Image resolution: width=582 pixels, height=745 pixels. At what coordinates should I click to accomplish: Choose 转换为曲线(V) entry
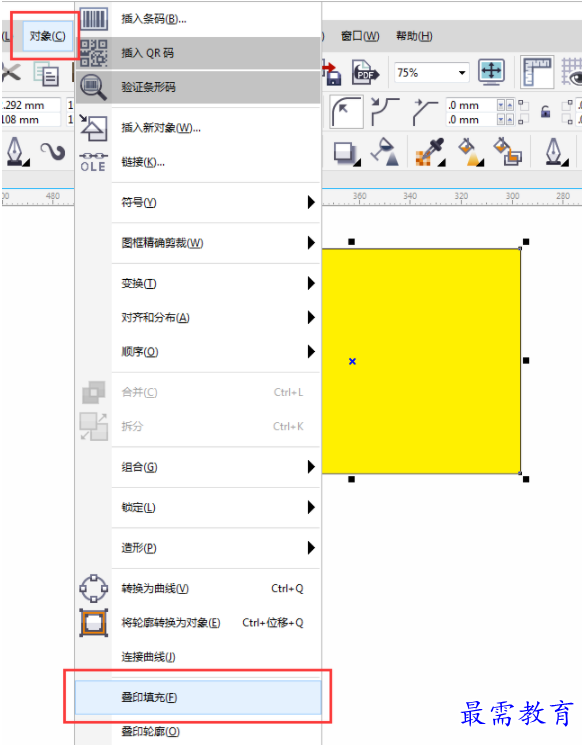coord(198,588)
